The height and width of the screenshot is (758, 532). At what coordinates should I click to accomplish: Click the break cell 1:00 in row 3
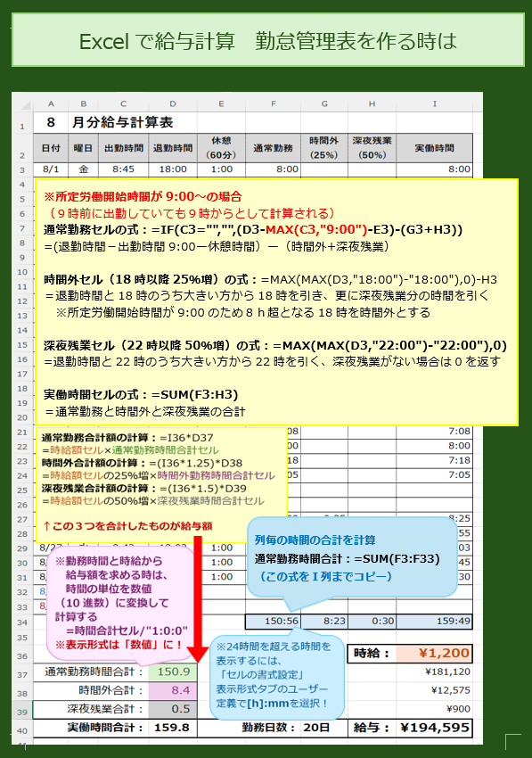click(221, 169)
